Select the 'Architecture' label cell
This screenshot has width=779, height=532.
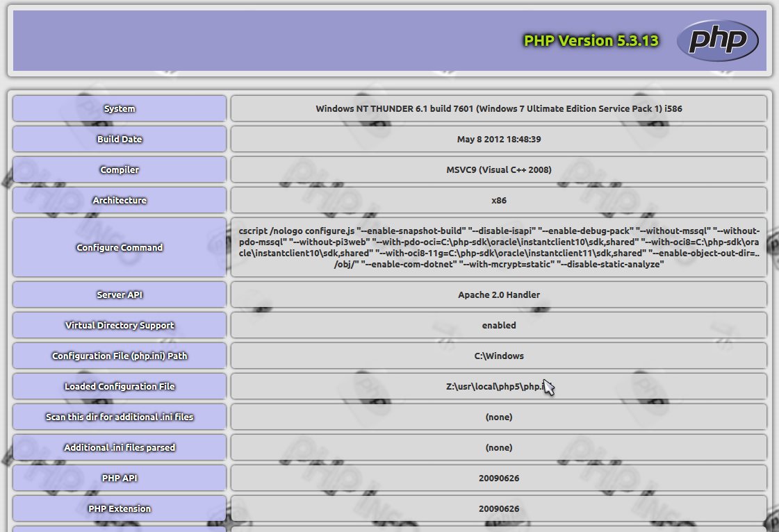click(x=120, y=200)
